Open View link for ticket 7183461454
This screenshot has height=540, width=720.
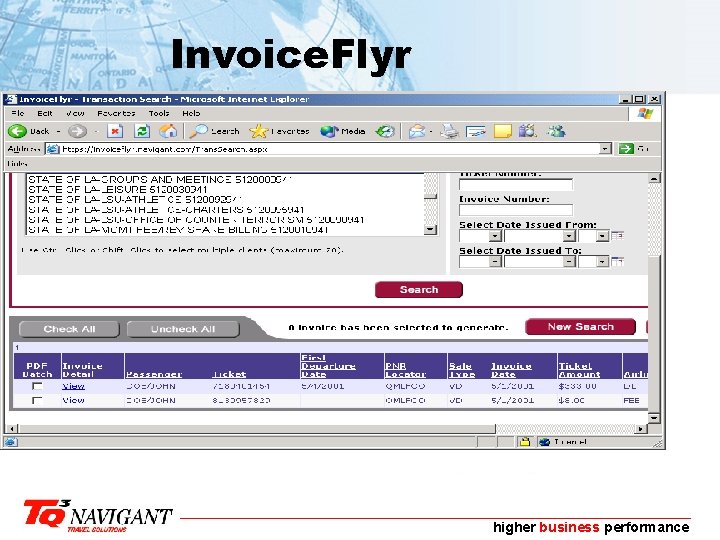coord(73,386)
